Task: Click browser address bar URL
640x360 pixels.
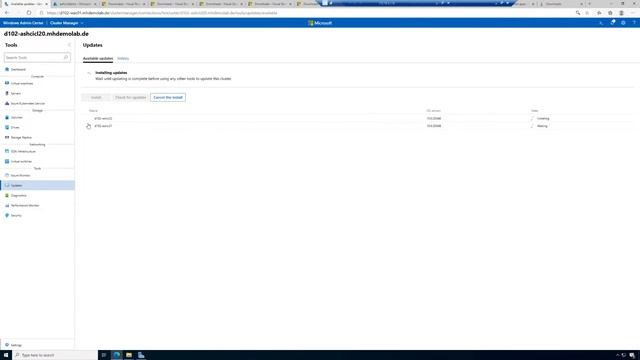Action: click(x=162, y=13)
